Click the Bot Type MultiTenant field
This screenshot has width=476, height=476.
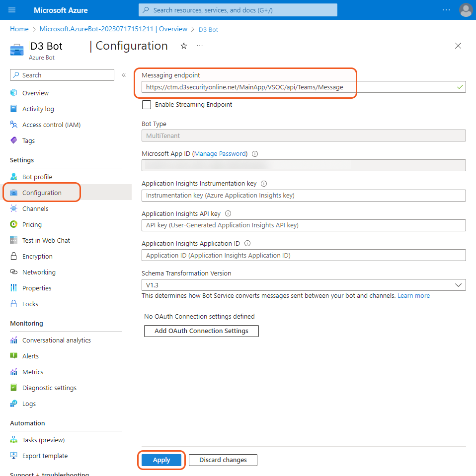tap(304, 136)
